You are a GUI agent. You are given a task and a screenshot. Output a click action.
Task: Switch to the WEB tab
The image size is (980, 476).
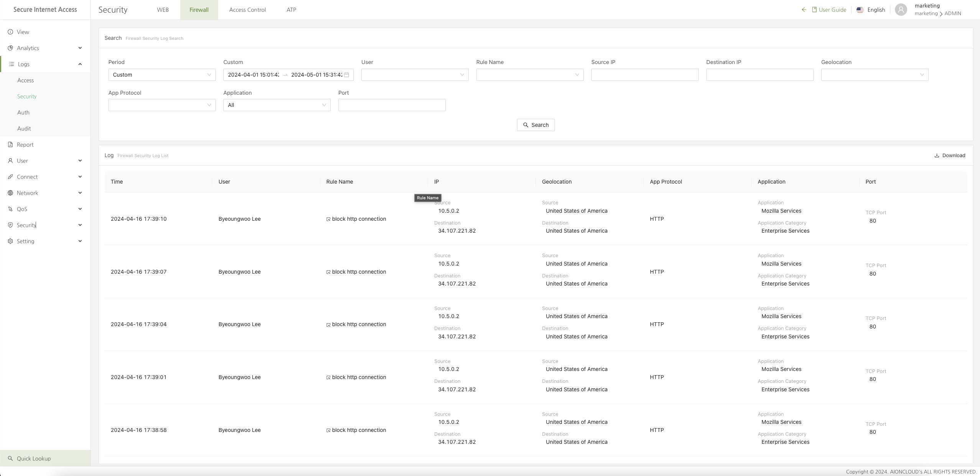click(163, 10)
